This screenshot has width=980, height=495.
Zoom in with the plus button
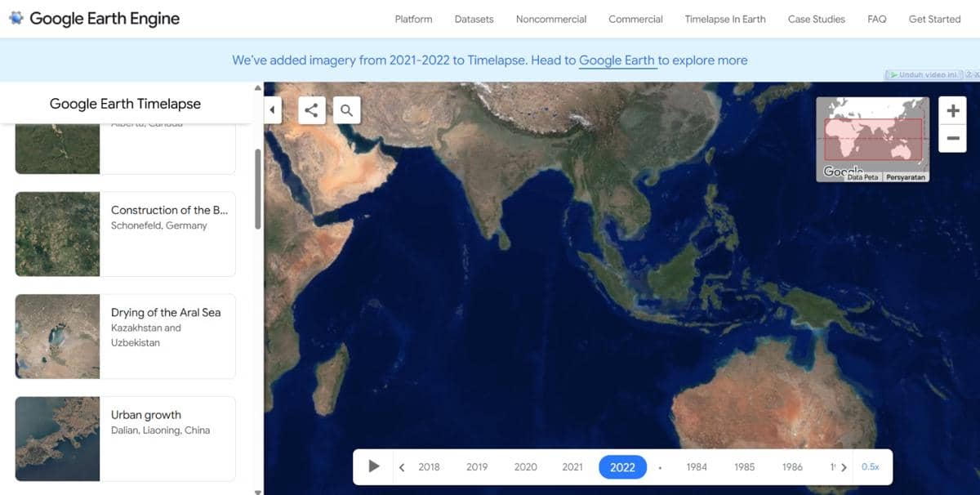(952, 110)
